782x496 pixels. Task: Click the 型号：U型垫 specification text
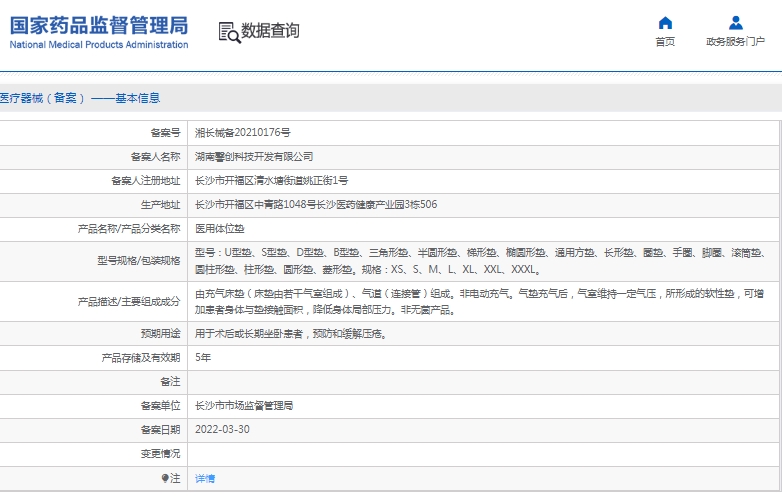tap(480, 261)
